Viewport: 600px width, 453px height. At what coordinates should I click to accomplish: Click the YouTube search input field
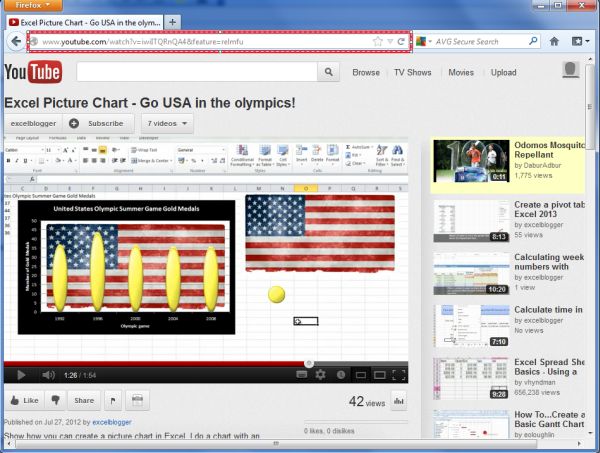197,72
